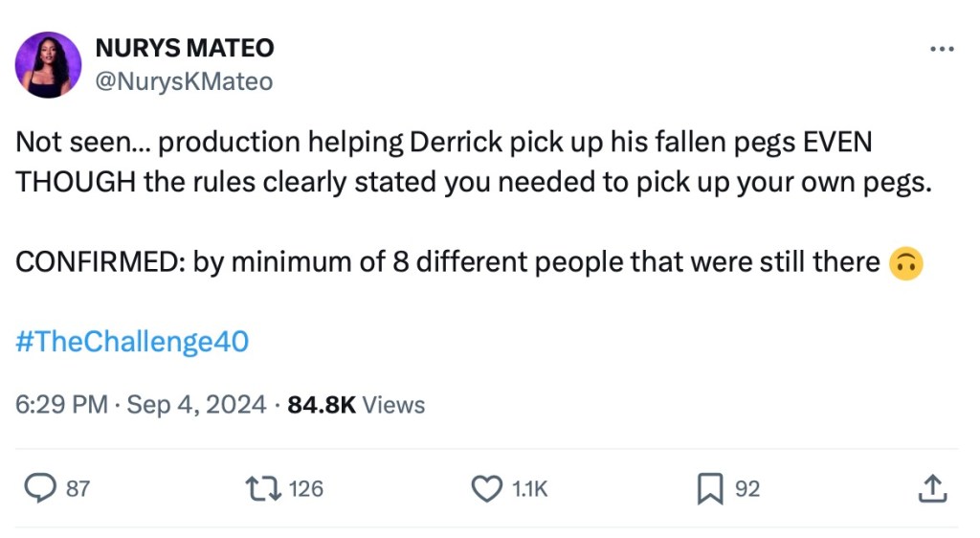Image resolution: width=980 pixels, height=538 pixels.
Task: Click the reply speech bubble icon
Action: click(x=38, y=489)
